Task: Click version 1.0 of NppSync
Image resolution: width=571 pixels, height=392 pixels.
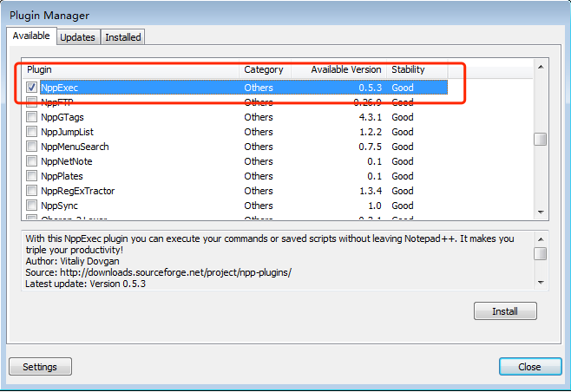Action: pyautogui.click(x=375, y=206)
